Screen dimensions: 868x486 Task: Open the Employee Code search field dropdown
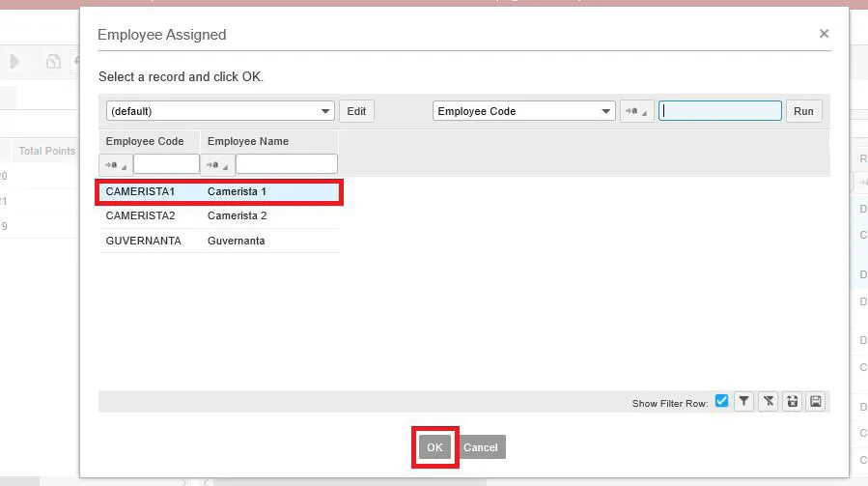(523, 111)
